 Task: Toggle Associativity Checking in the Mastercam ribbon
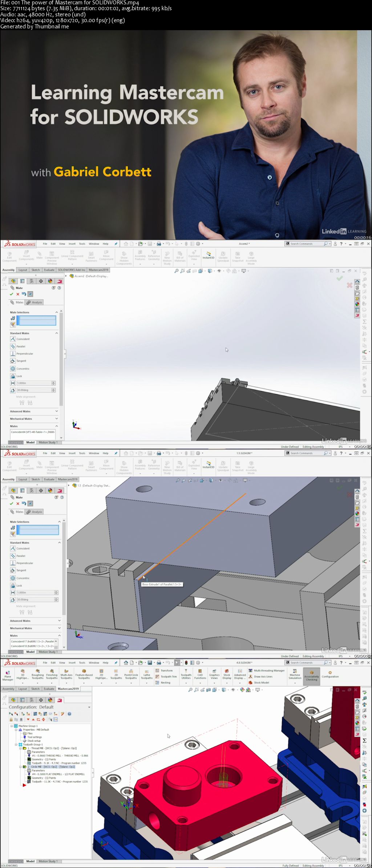312,676
